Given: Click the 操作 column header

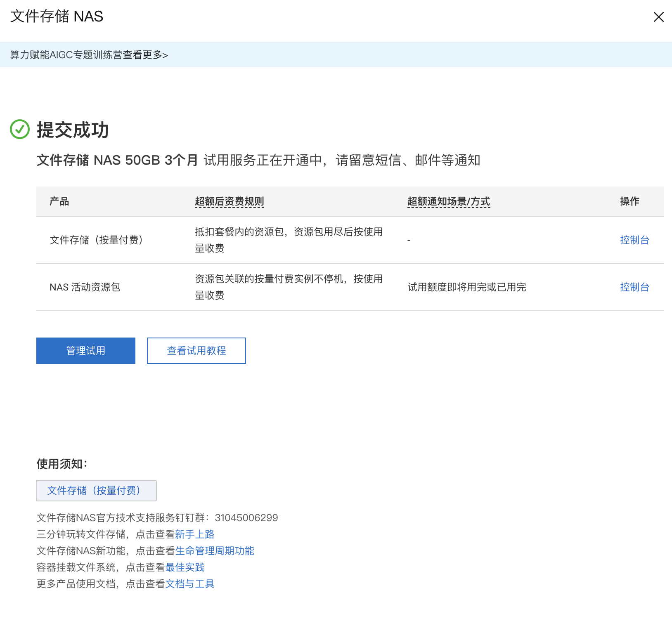Looking at the screenshot, I should [630, 201].
